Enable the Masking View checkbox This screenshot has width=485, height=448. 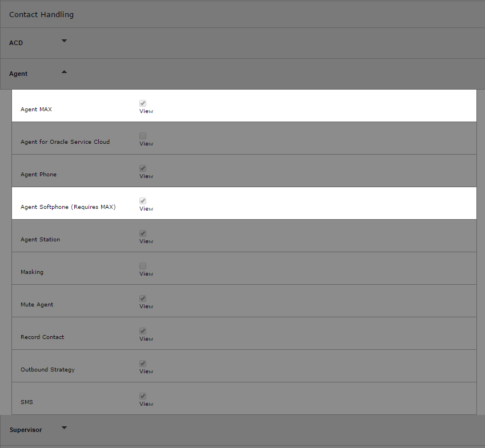(143, 266)
